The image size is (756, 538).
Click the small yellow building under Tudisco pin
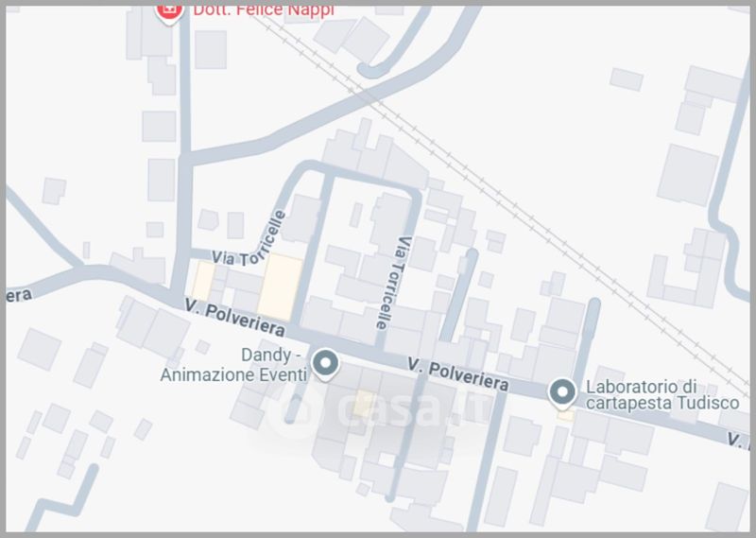565,416
